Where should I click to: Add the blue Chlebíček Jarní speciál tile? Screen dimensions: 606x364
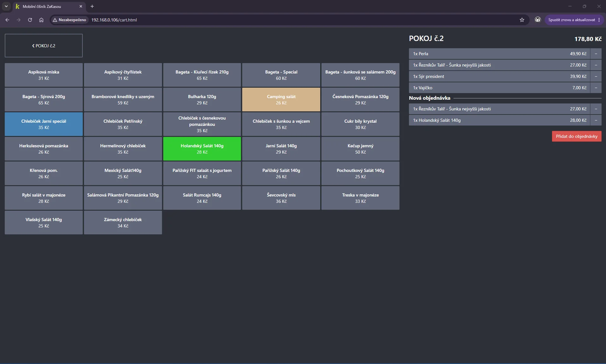44,124
